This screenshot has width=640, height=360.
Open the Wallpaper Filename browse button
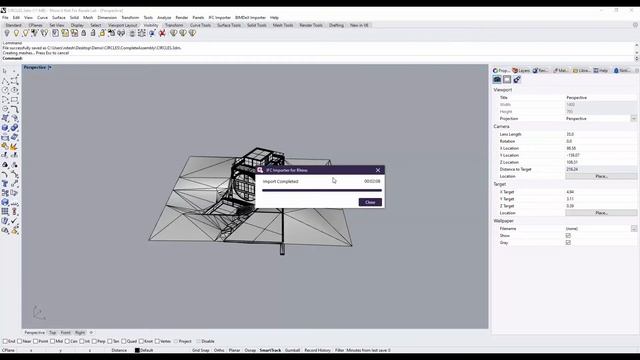633,229
